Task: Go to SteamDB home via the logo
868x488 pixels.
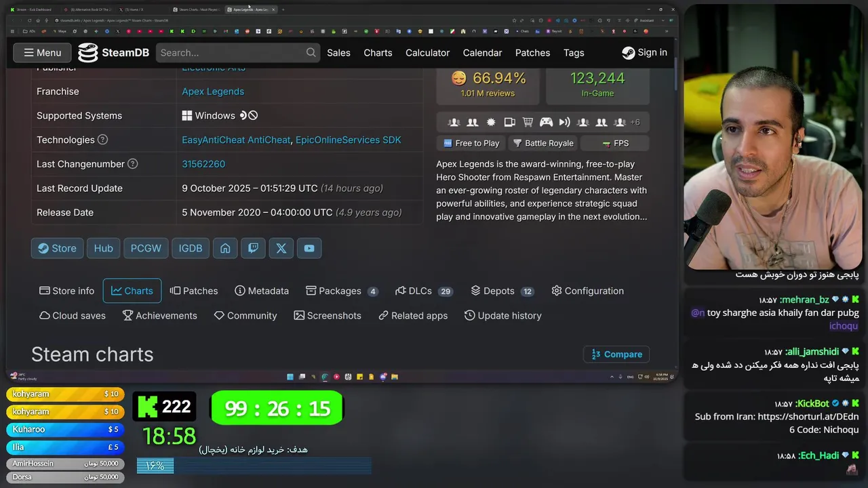Action: coord(113,52)
